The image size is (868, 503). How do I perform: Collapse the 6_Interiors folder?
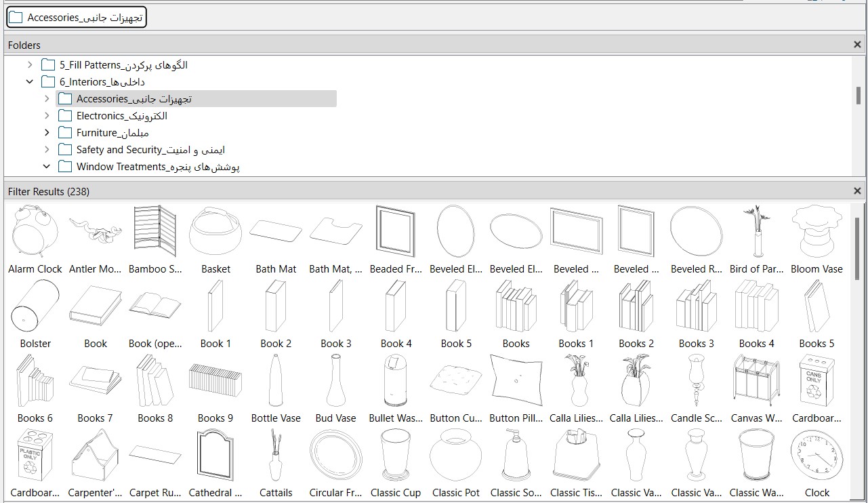30,82
